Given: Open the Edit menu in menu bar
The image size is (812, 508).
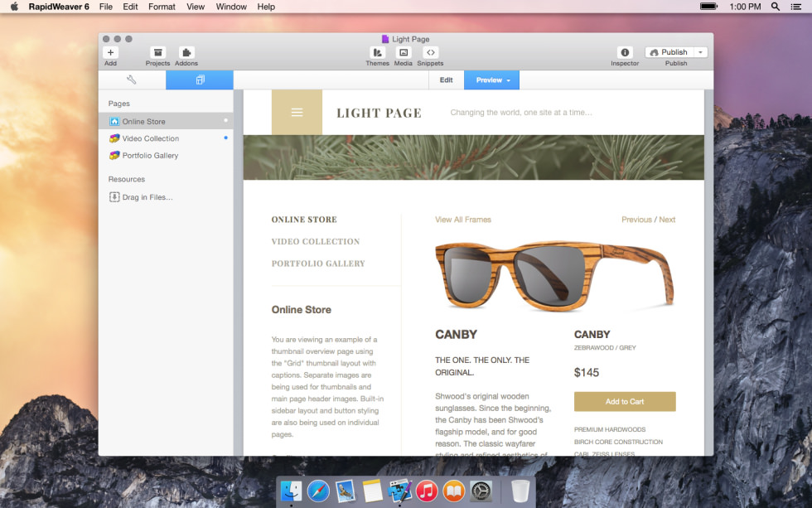Looking at the screenshot, I should coord(130,7).
